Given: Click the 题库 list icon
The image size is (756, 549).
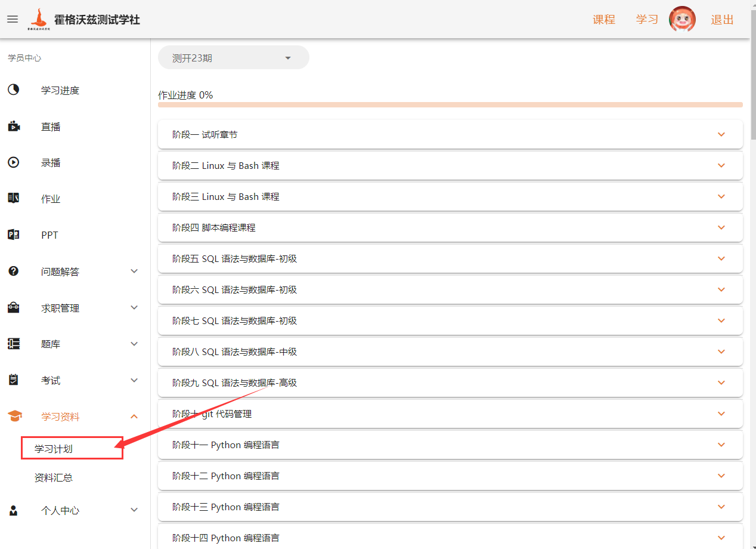Looking at the screenshot, I should [x=13, y=344].
